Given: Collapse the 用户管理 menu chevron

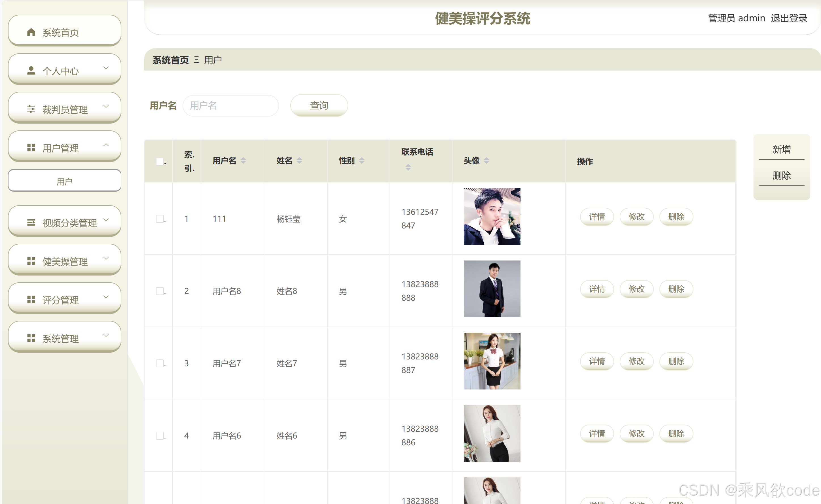Looking at the screenshot, I should pyautogui.click(x=106, y=145).
